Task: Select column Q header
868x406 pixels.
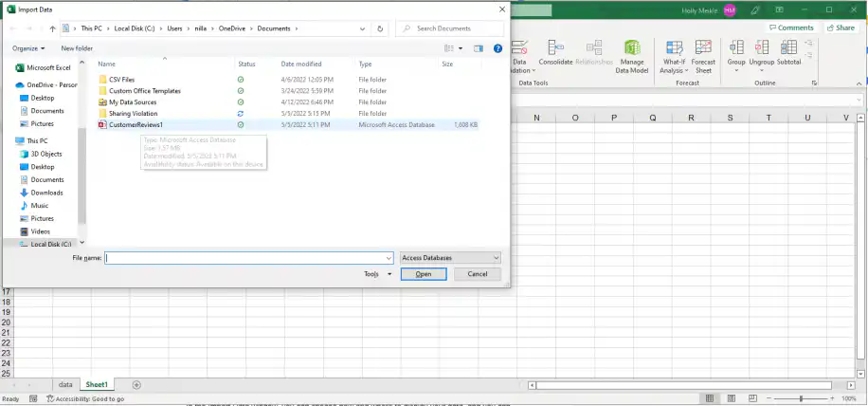Action: click(653, 118)
